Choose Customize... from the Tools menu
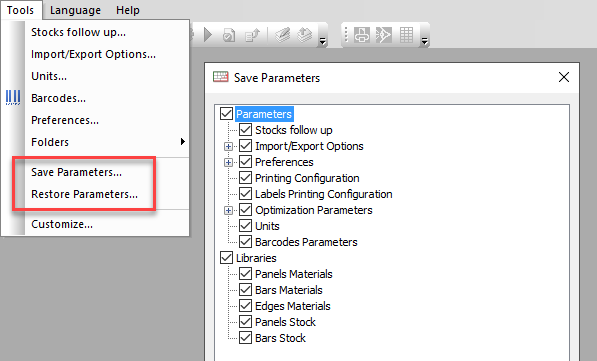 point(62,224)
